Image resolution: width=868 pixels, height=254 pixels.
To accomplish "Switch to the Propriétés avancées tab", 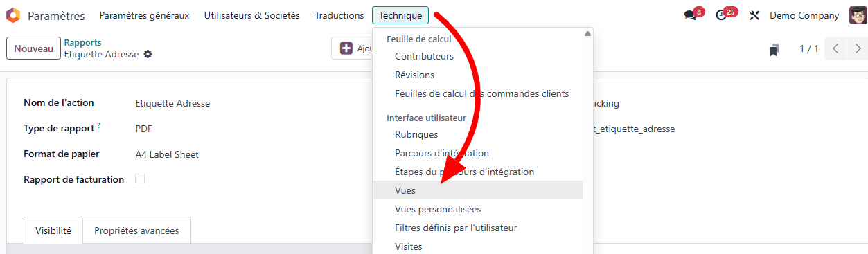I will click(136, 230).
